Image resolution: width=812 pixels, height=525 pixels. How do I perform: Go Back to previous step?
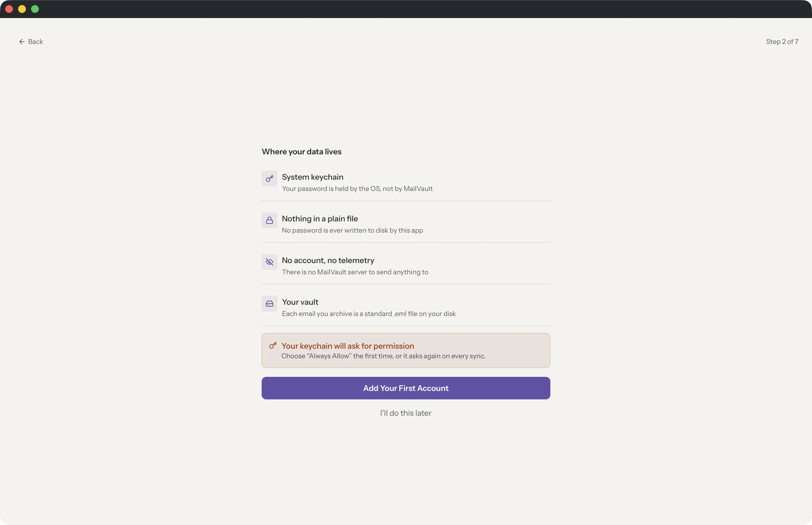(31, 42)
